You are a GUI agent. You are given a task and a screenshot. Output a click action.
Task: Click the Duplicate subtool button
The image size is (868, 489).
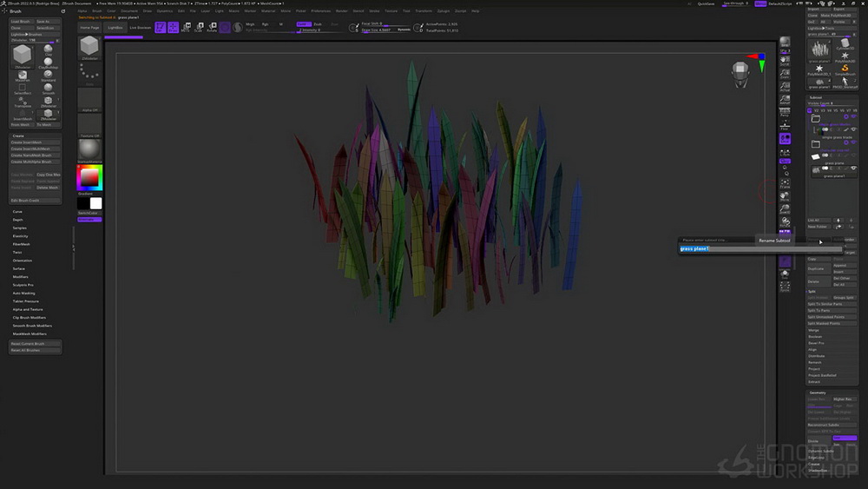[818, 268]
